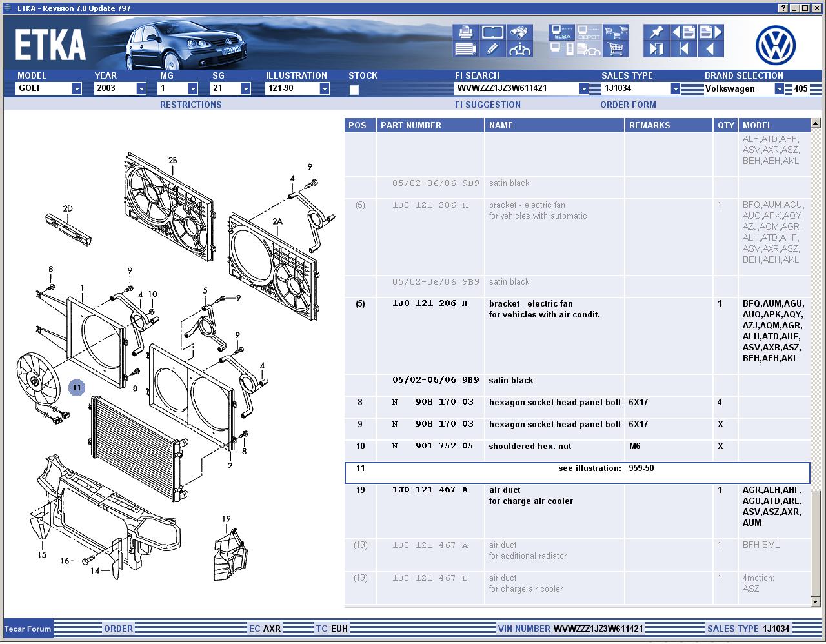The height and width of the screenshot is (644, 826).
Task: Jump to first entry icon
Action: pos(683,49)
